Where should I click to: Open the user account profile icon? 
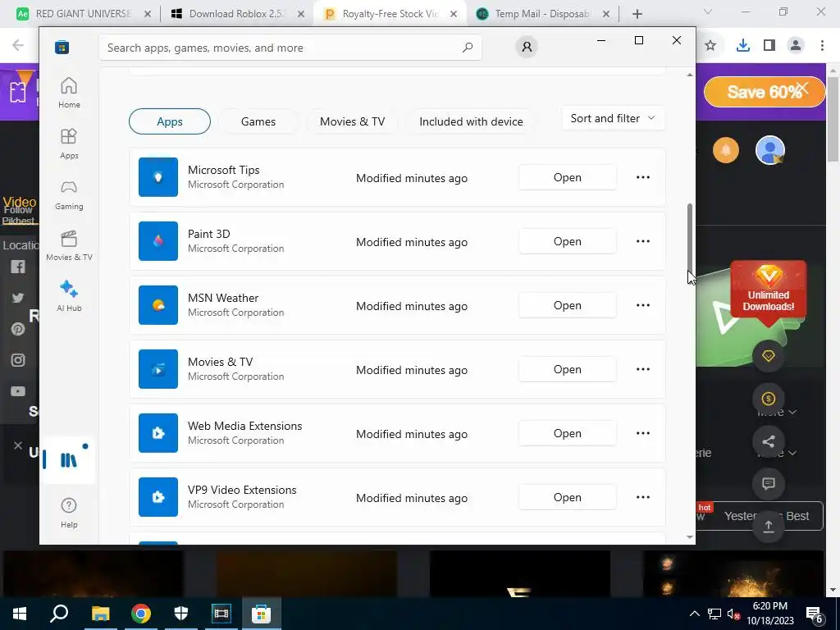click(527, 47)
